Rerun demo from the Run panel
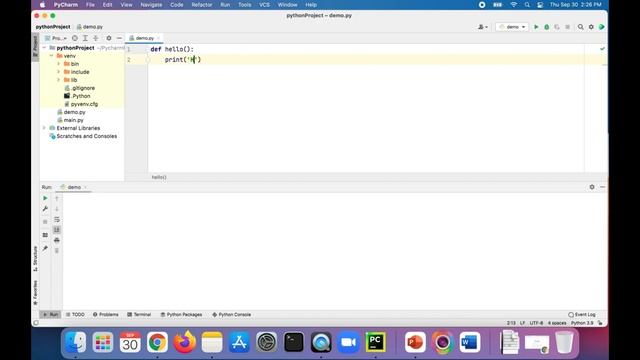This screenshot has height=360, width=640. [45, 198]
